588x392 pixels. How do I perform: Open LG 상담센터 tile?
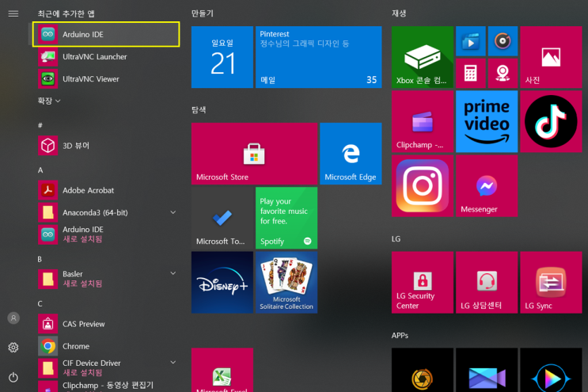coord(487,283)
